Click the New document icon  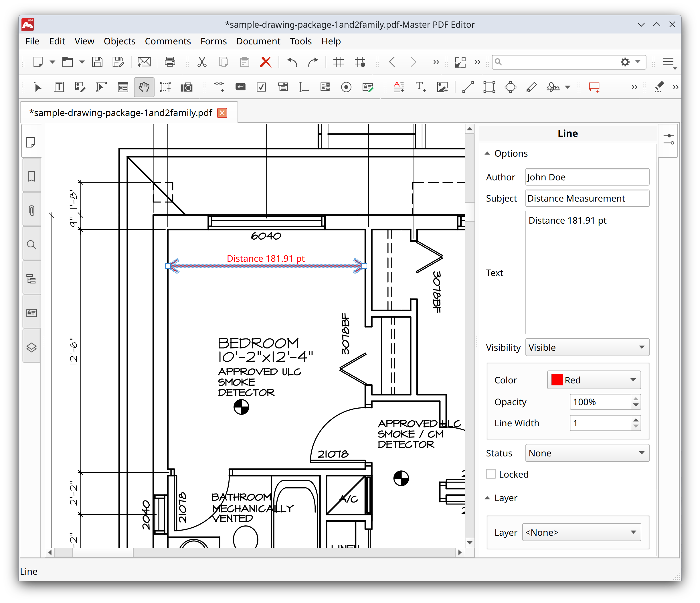tap(38, 62)
